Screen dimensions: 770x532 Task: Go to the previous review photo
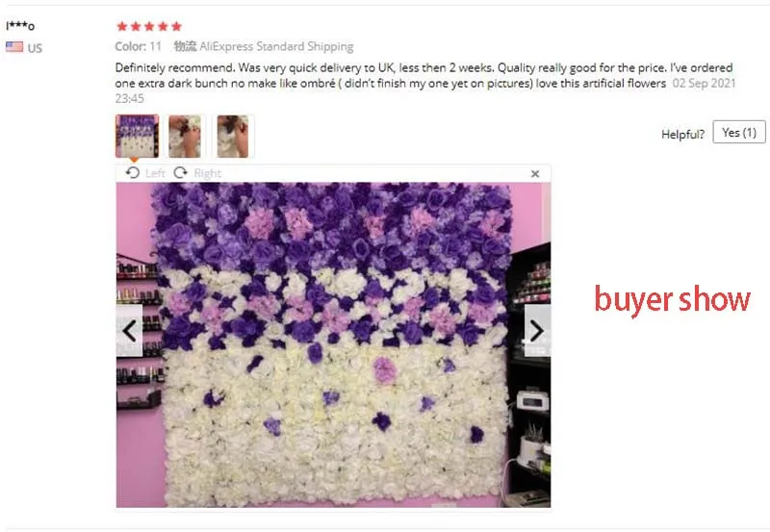pyautogui.click(x=130, y=330)
